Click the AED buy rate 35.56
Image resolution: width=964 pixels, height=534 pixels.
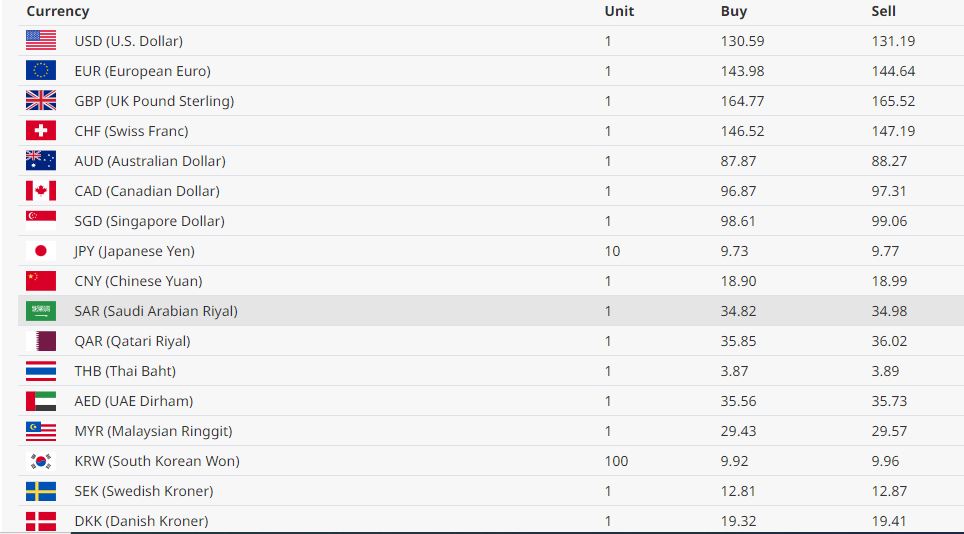[x=738, y=401]
